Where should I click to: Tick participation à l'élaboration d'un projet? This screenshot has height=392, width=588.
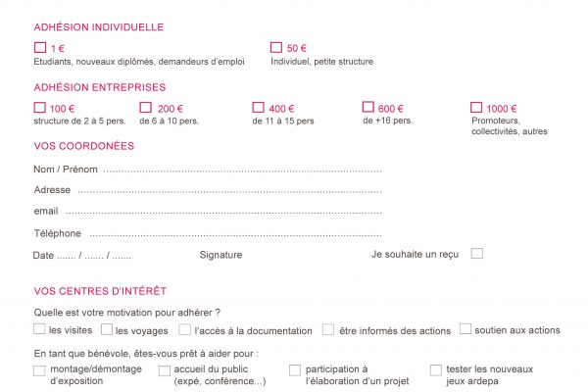295,370
